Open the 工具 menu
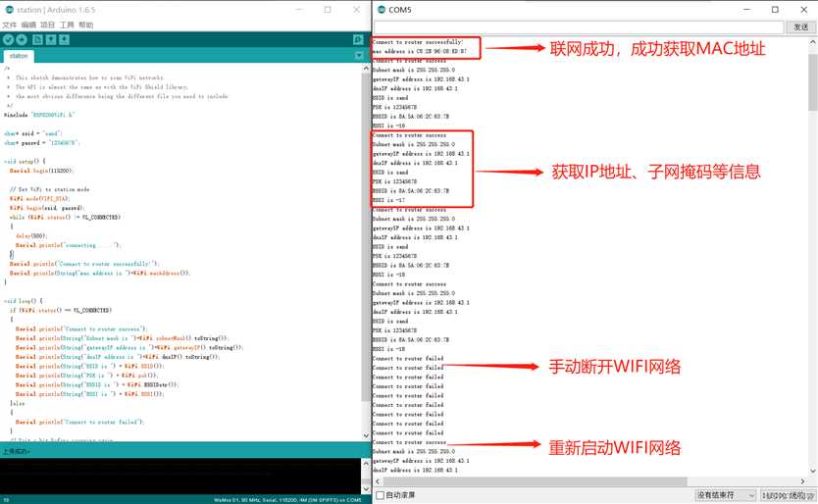This screenshot has height=504, width=818. point(67,25)
